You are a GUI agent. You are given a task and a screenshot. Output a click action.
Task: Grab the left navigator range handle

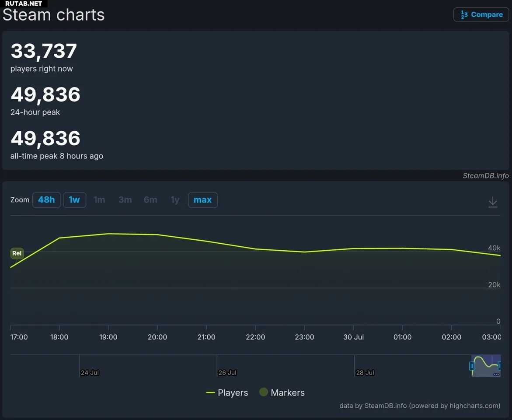tap(471, 366)
